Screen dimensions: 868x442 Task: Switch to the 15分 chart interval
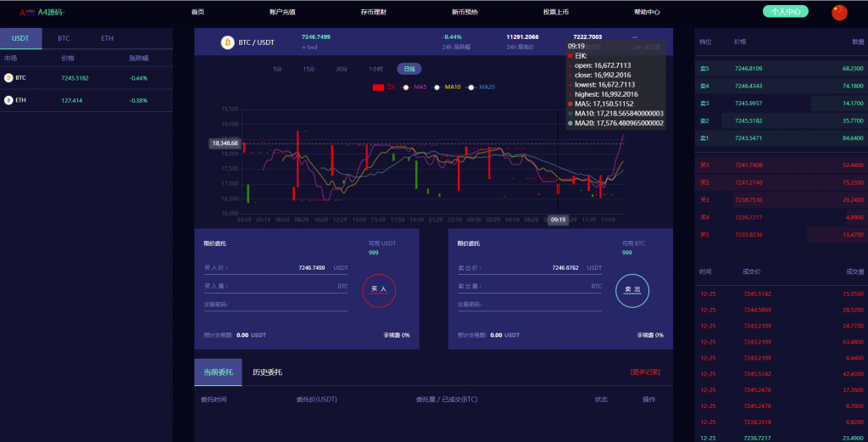309,69
